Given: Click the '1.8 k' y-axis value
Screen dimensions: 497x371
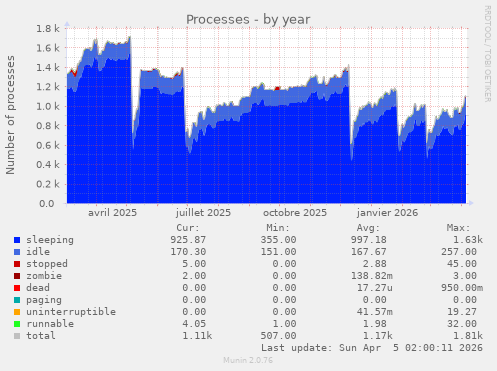Looking at the screenshot, I should point(48,29).
